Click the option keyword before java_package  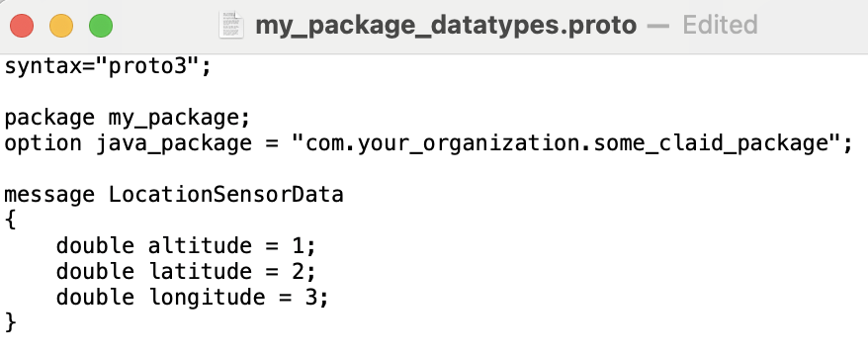click(43, 144)
